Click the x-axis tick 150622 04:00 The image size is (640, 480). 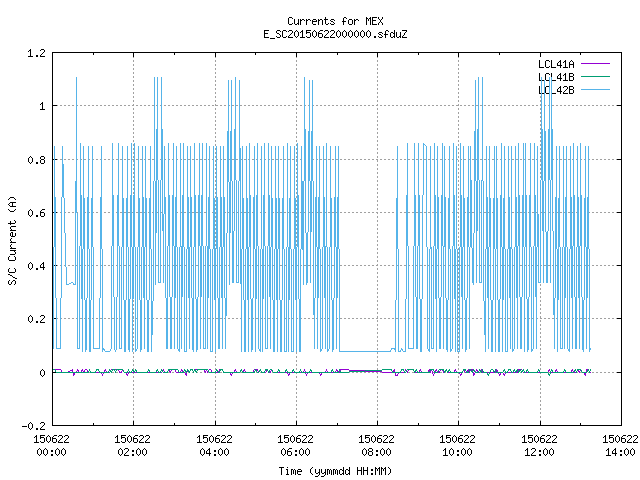[x=214, y=446]
